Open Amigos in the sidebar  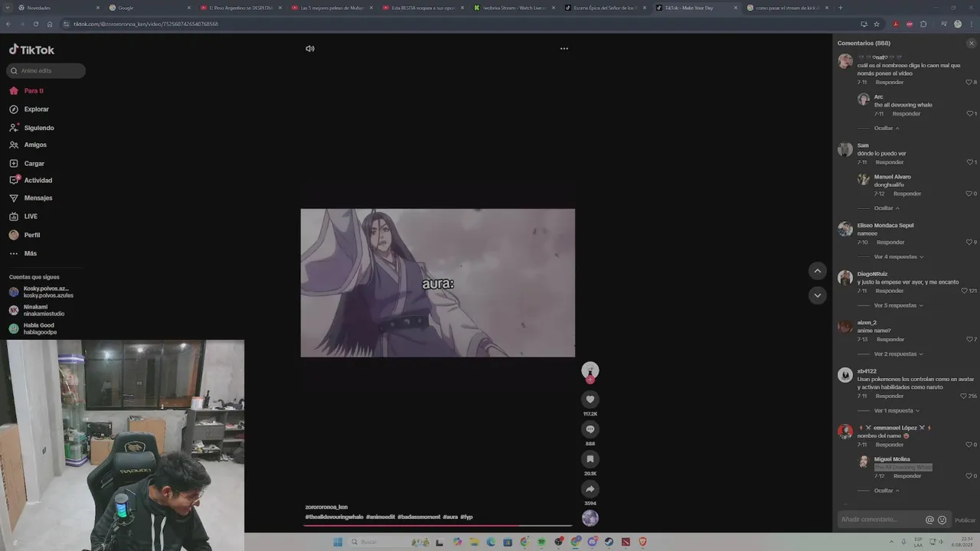point(35,145)
